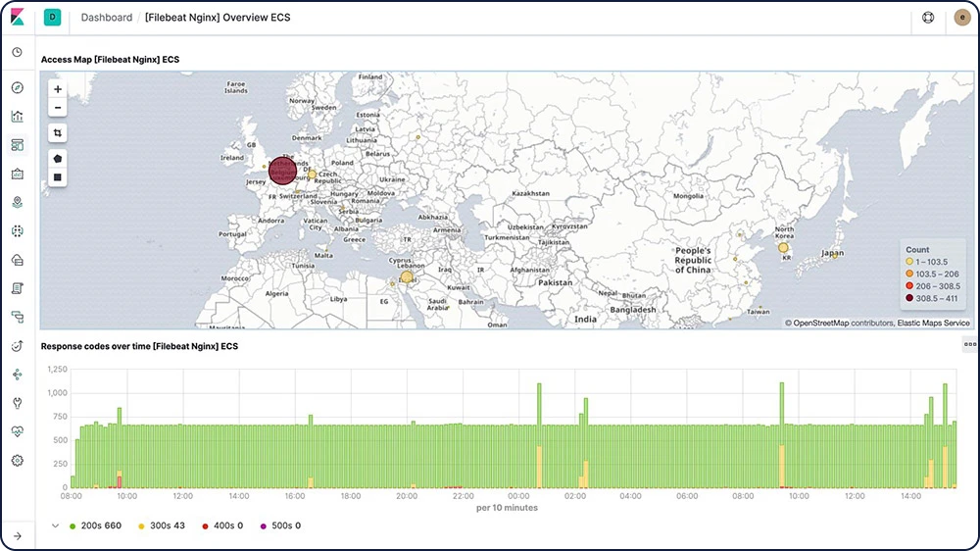Click the small yellow dot over Japan
The height and width of the screenshot is (551, 980).
coord(836,256)
